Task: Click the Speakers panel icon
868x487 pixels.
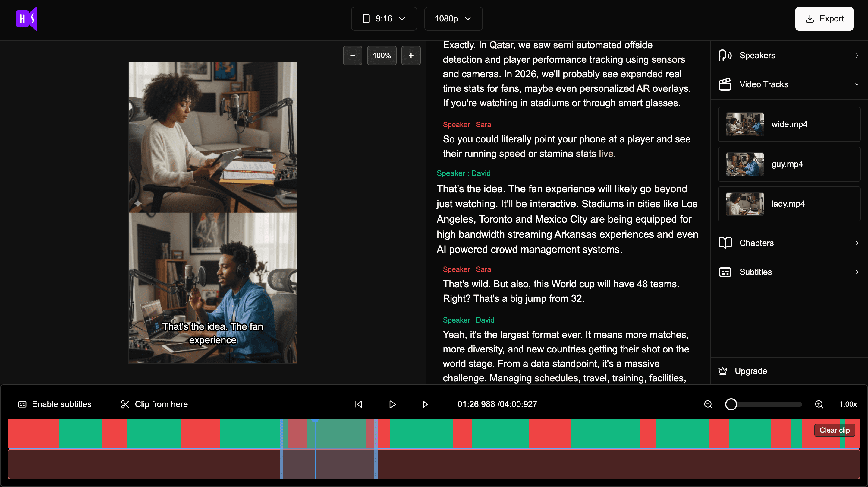Action: coord(725,55)
